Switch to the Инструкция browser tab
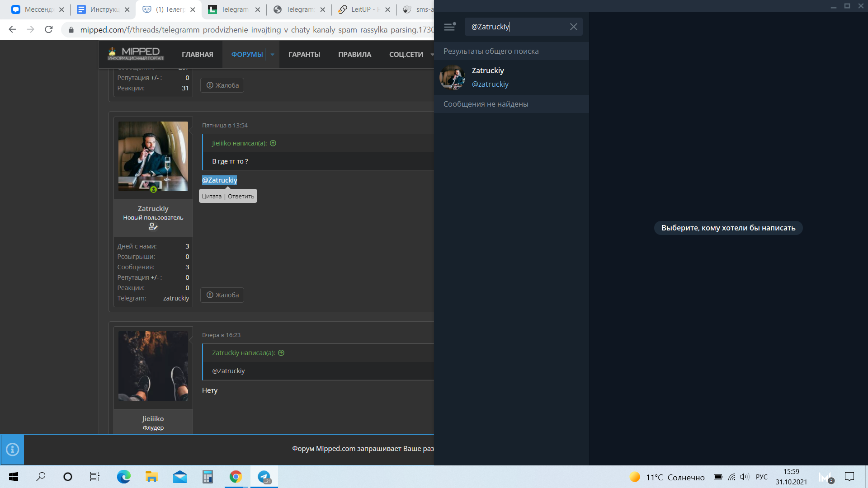The image size is (868, 488). click(104, 9)
